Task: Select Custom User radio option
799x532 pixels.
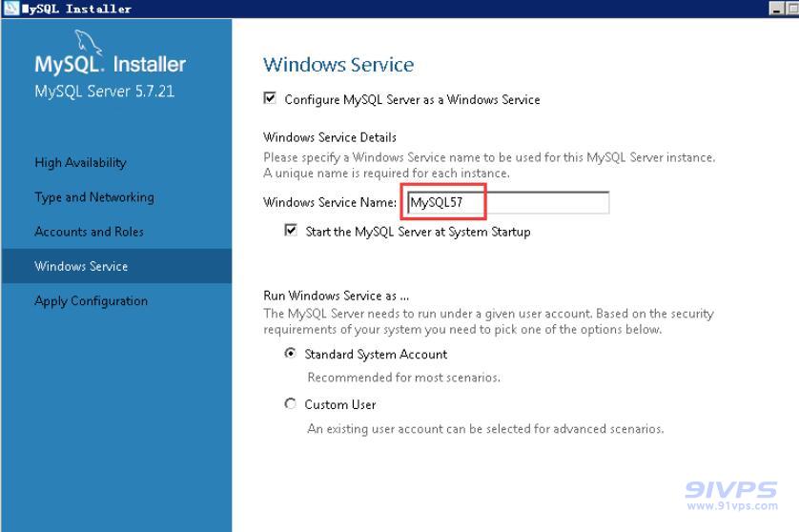Action: [x=291, y=403]
